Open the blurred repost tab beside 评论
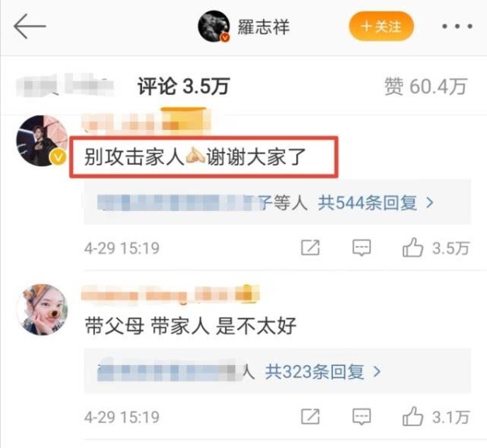 click(64, 84)
